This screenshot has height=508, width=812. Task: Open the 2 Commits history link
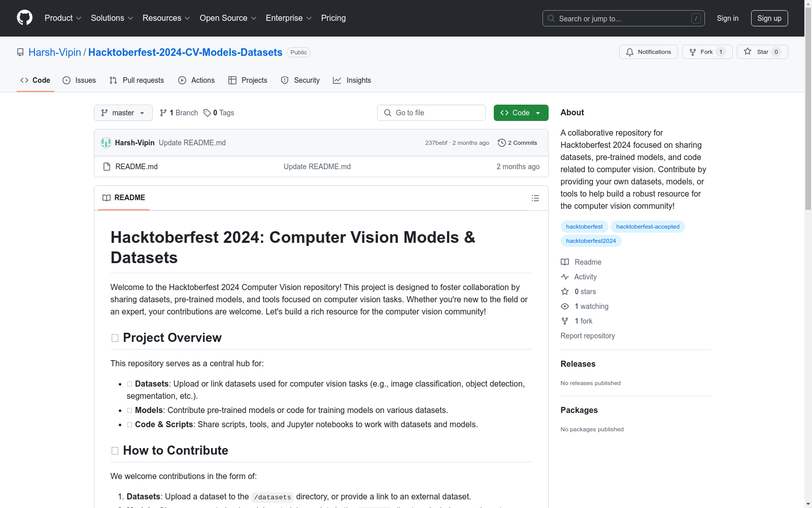(518, 143)
